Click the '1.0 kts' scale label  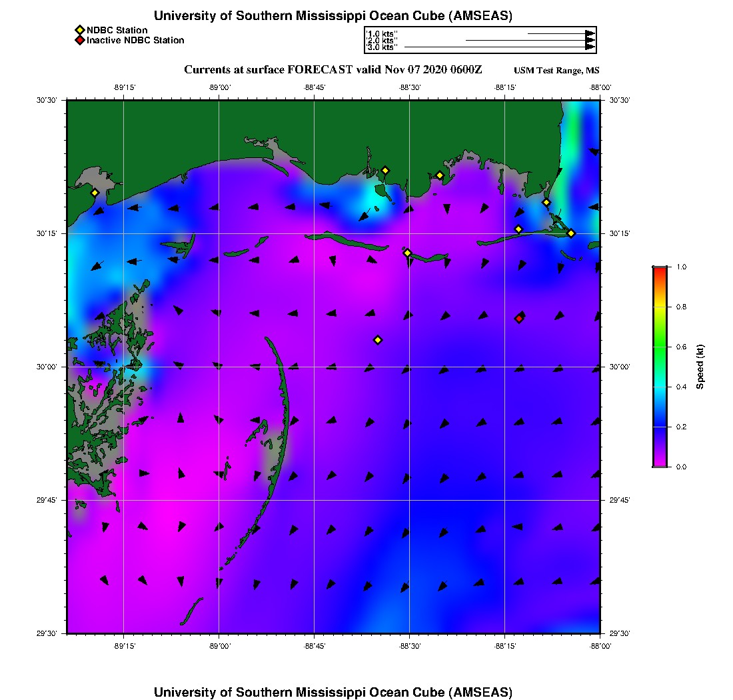[x=382, y=33]
